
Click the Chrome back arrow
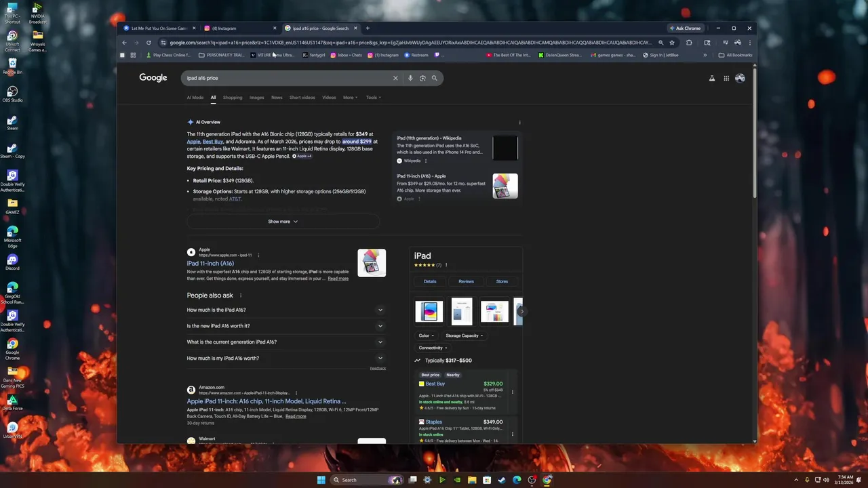click(124, 42)
